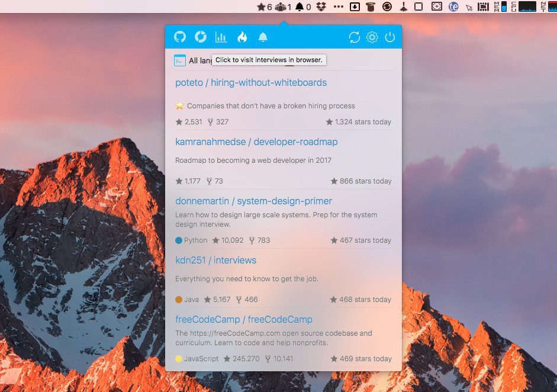Open the GitHub profile tab icon

click(x=180, y=37)
